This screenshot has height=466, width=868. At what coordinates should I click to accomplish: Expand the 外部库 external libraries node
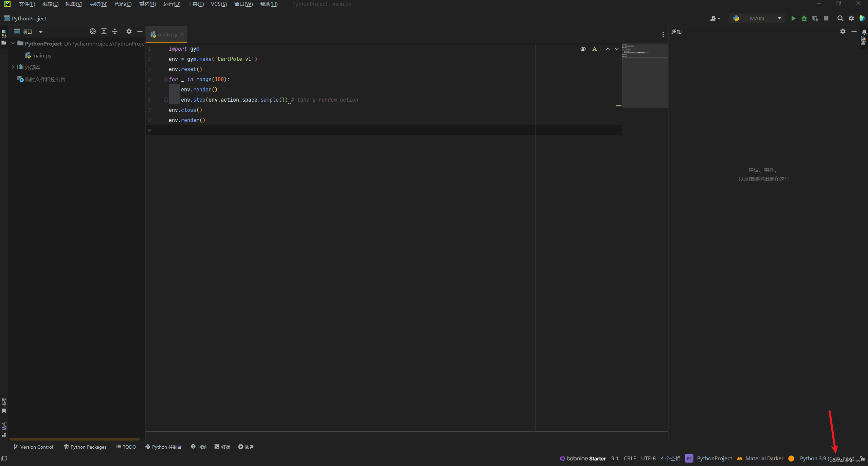13,67
